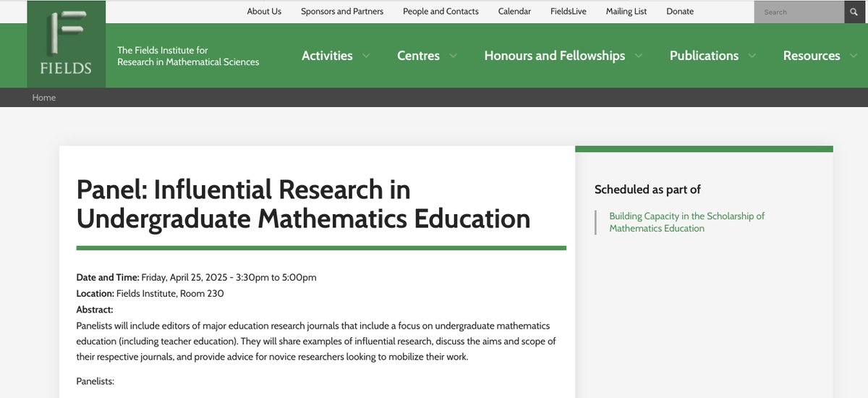This screenshot has height=398, width=868.
Task: Click the Date and Time line
Action: [197, 277]
